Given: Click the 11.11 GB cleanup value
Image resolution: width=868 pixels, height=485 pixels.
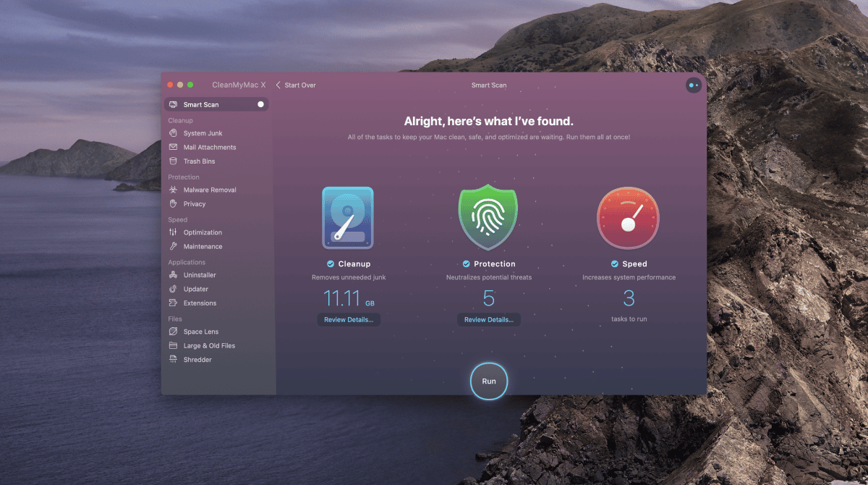Looking at the screenshot, I should point(349,298).
